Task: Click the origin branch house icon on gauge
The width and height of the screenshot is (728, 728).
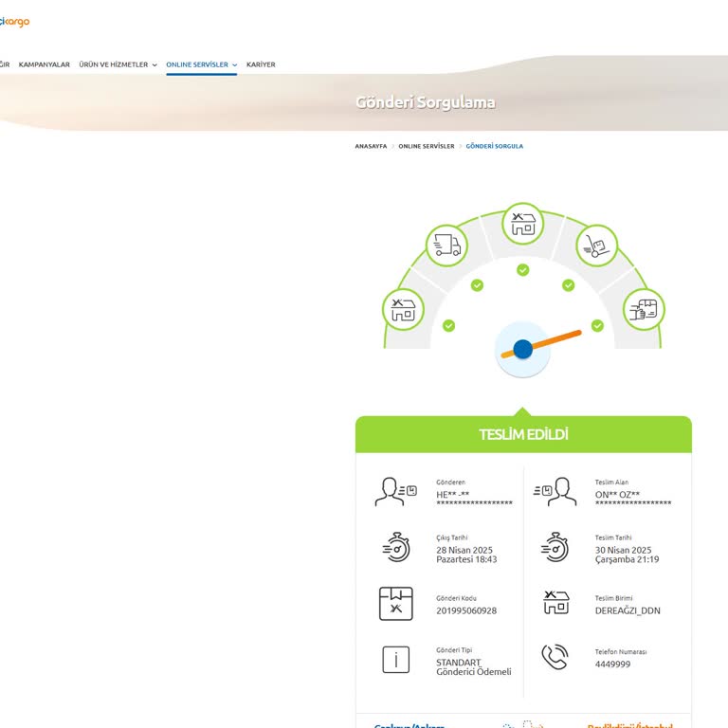Action: pyautogui.click(x=403, y=310)
